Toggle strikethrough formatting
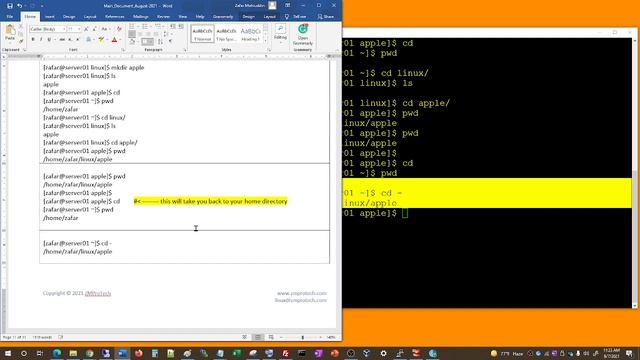The height and width of the screenshot is (360, 640). point(62,40)
